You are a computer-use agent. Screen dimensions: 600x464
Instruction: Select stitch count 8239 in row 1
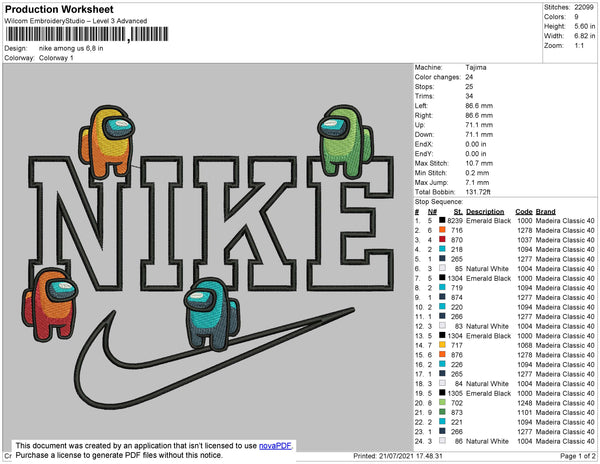point(455,221)
